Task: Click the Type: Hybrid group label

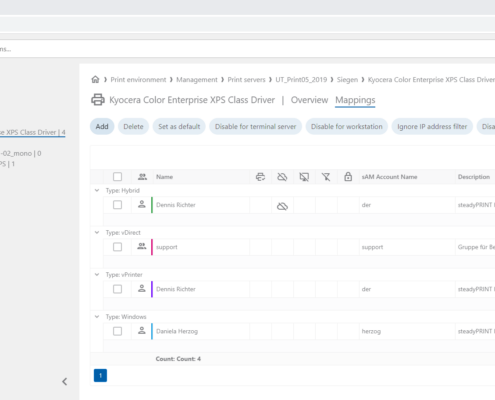Action: click(x=123, y=190)
